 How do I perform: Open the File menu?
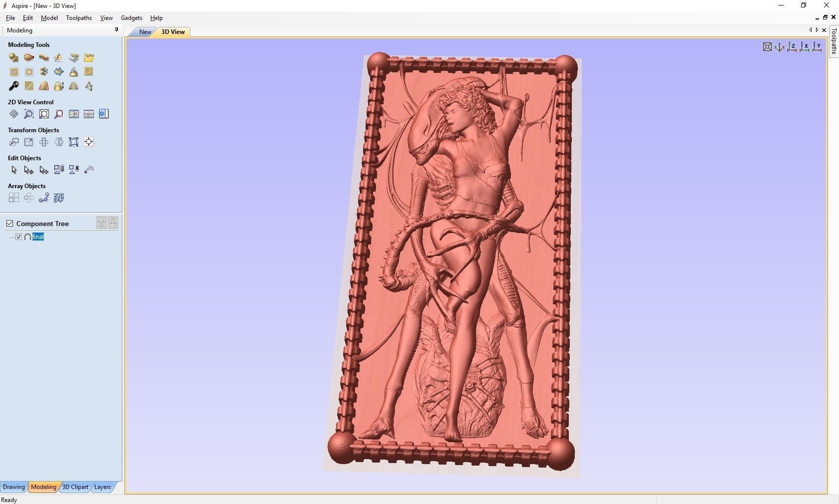[x=10, y=18]
